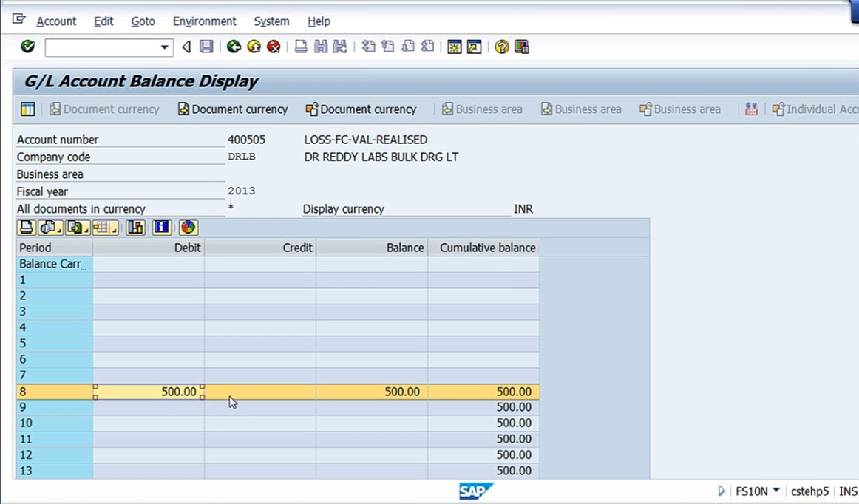Click the Customize Local Layout icon
The image size is (859, 504).
pyautogui.click(x=522, y=47)
